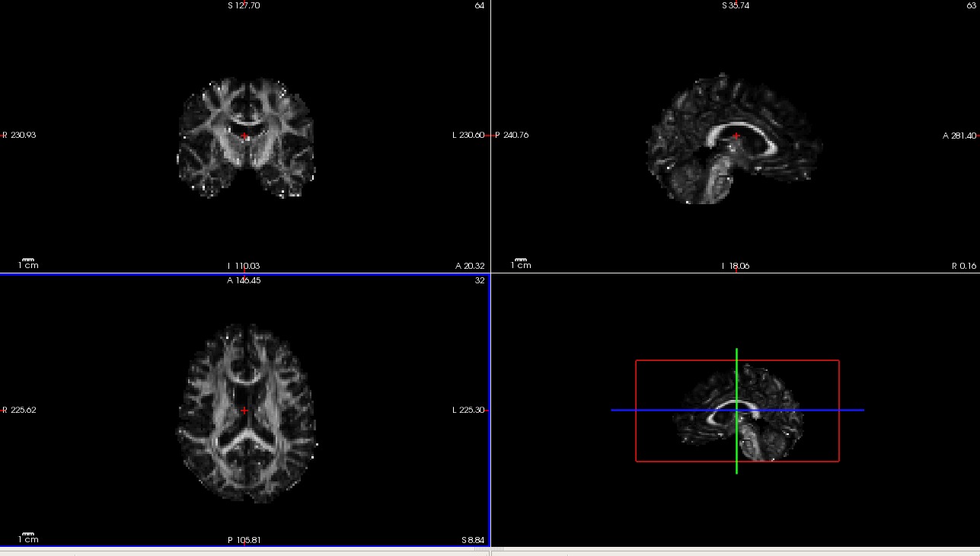980x556 pixels.
Task: Click the L 225.30 marker in axial view
Action: [x=468, y=411]
